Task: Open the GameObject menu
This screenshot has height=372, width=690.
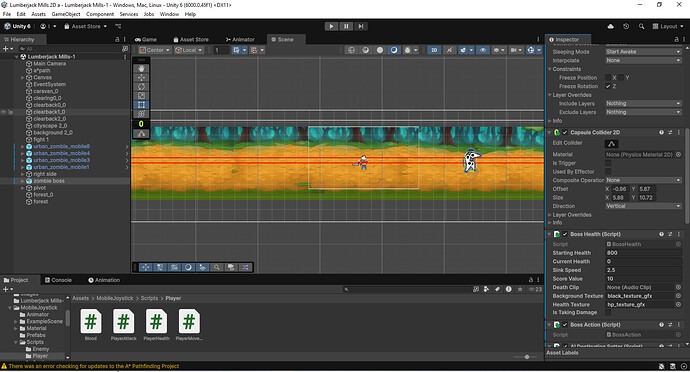Action: point(66,14)
